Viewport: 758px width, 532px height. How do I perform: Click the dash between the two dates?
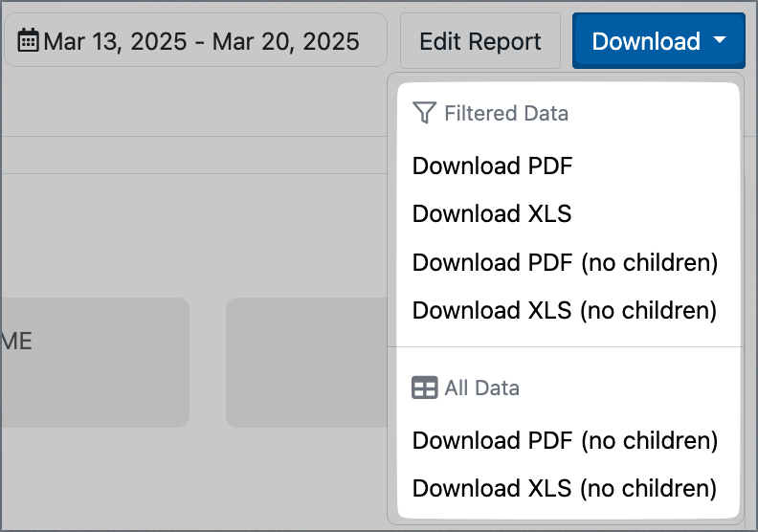click(x=200, y=42)
